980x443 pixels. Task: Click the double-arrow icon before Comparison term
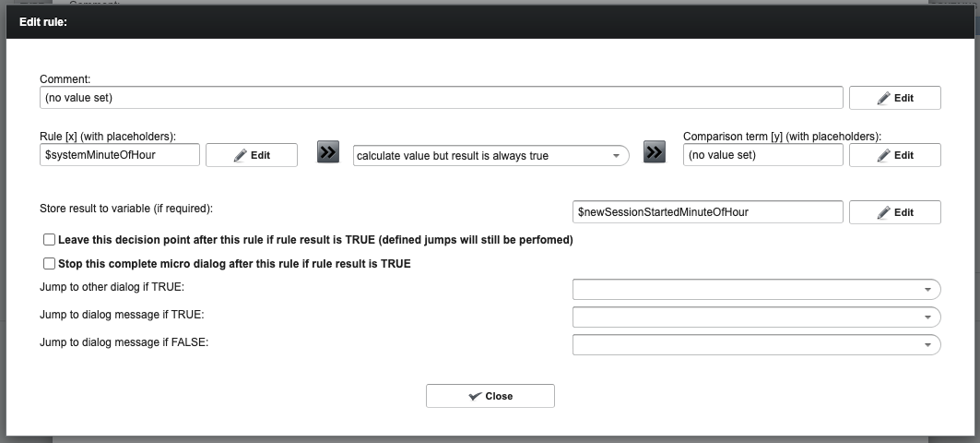coord(655,152)
